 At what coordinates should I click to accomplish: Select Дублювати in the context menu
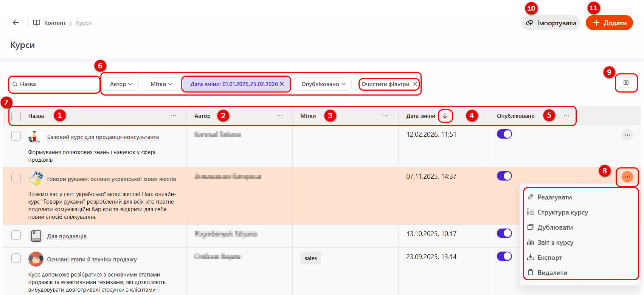click(555, 227)
